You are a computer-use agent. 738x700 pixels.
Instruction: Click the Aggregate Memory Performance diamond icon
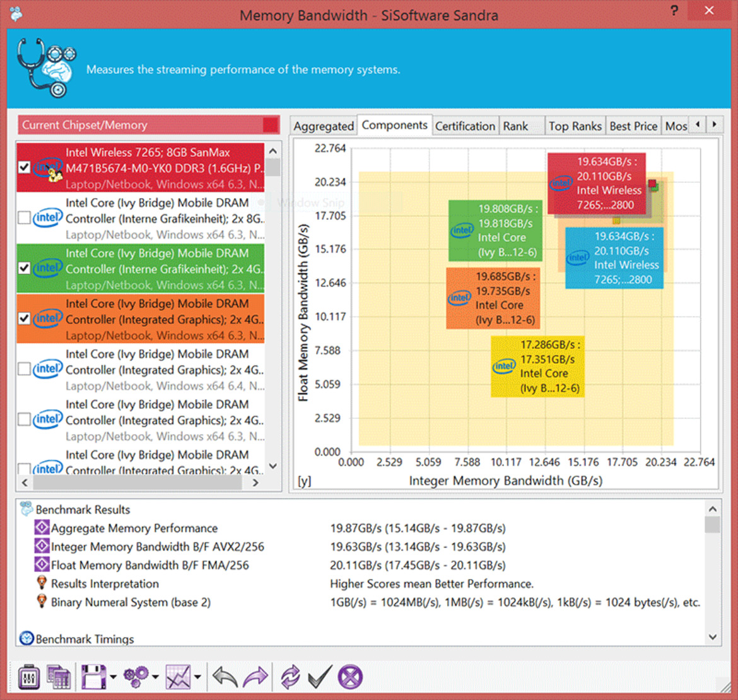[42, 527]
